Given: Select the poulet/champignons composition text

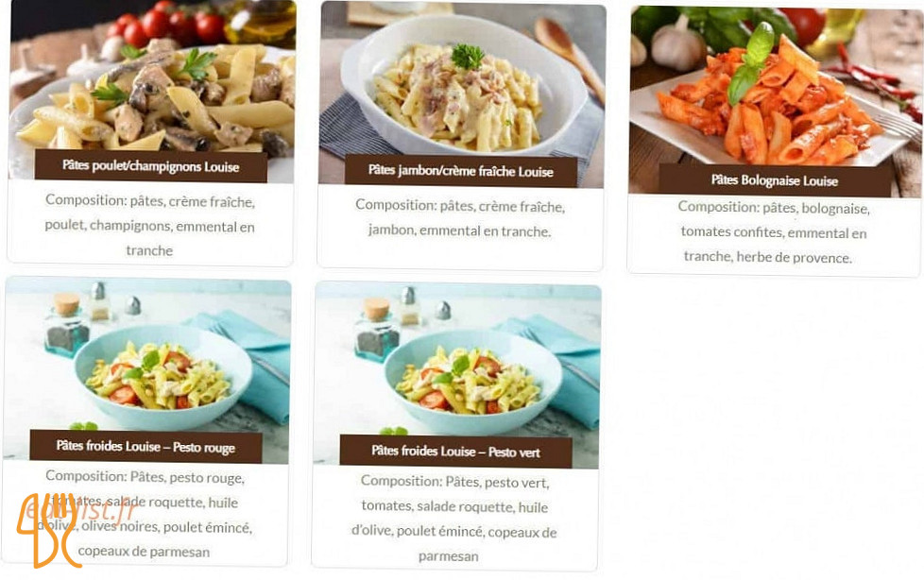Looking at the screenshot, I should pyautogui.click(x=149, y=225).
